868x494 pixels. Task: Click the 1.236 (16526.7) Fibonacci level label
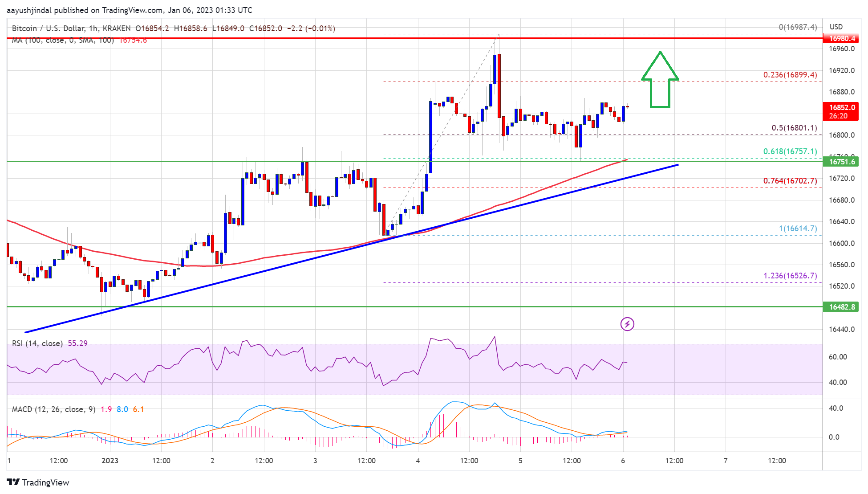[790, 276]
